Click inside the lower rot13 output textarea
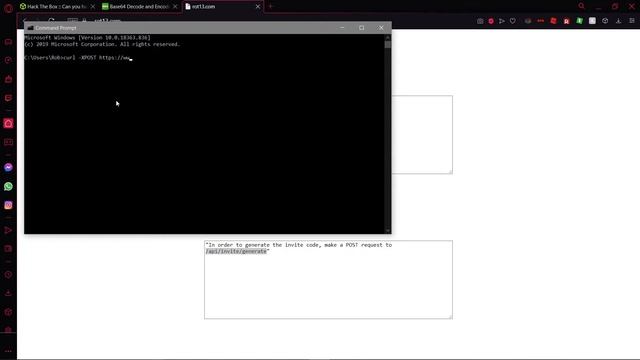Viewport: 640px width, 360px height. 328,280
